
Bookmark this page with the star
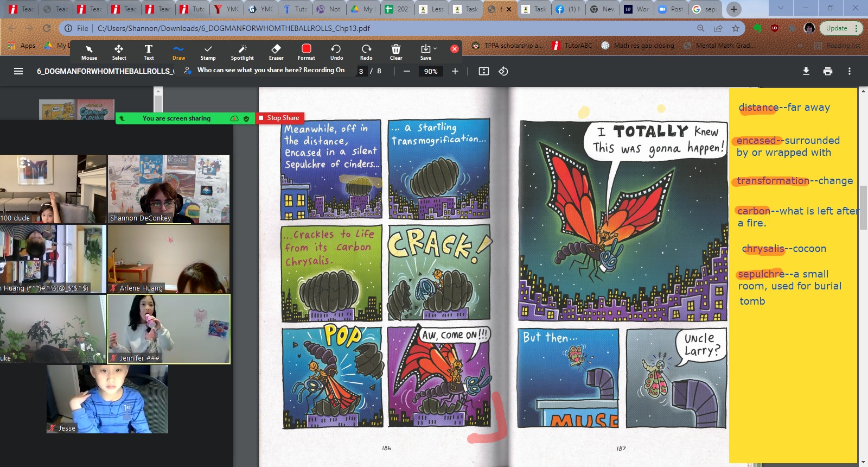click(x=736, y=28)
